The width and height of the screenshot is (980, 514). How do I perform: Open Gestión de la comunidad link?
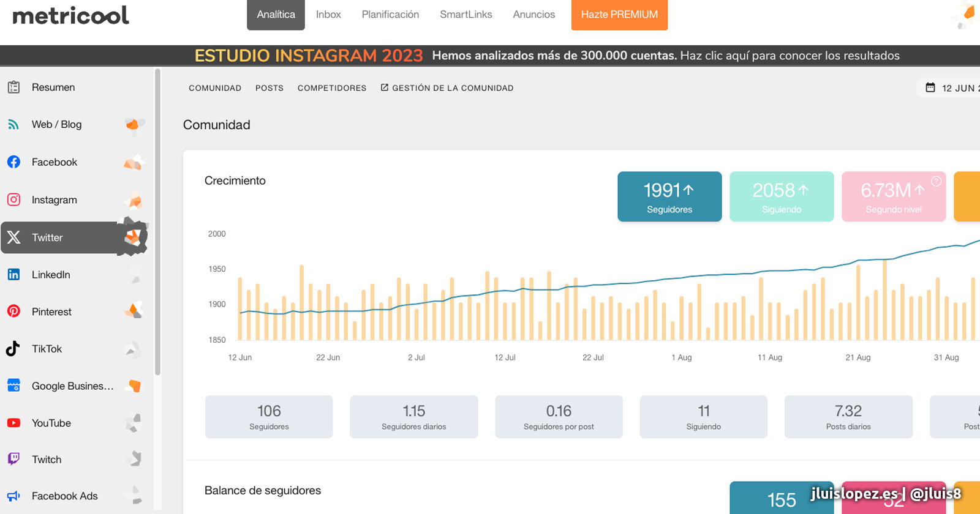click(x=447, y=88)
